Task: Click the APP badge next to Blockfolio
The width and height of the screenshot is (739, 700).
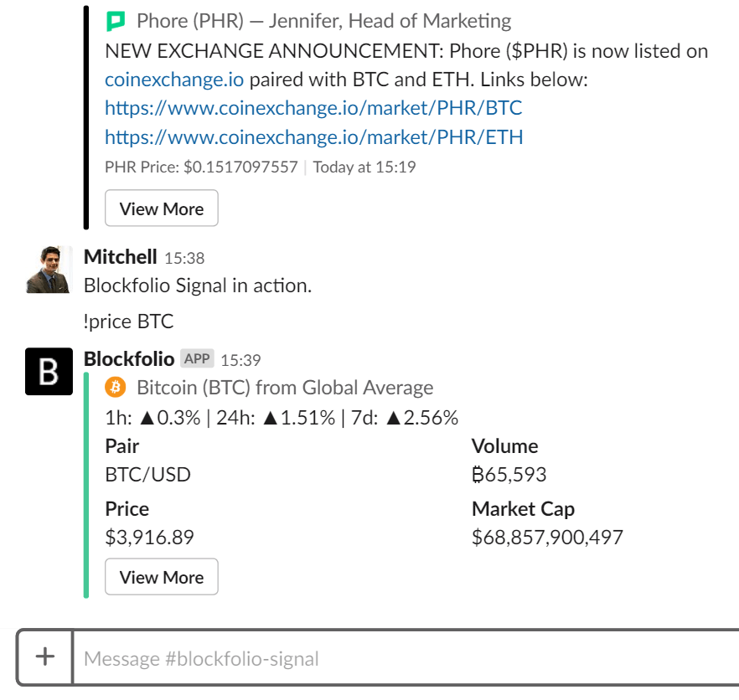Action: (197, 359)
